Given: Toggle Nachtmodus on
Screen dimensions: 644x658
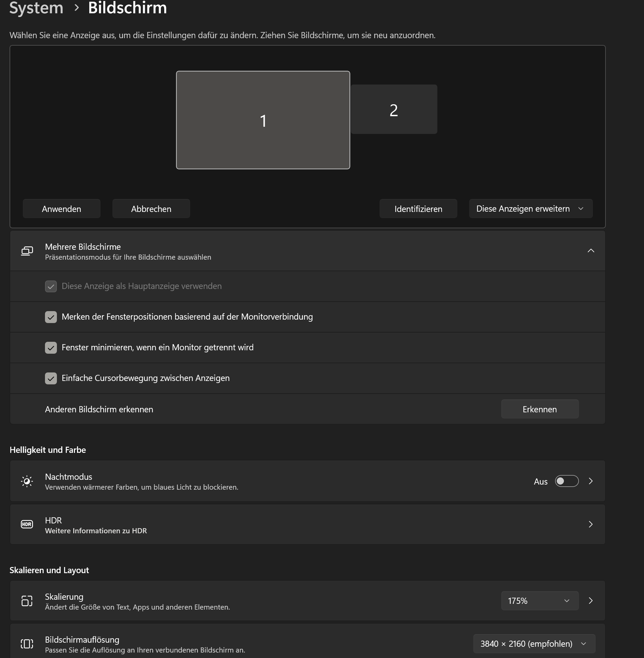Looking at the screenshot, I should pos(566,481).
